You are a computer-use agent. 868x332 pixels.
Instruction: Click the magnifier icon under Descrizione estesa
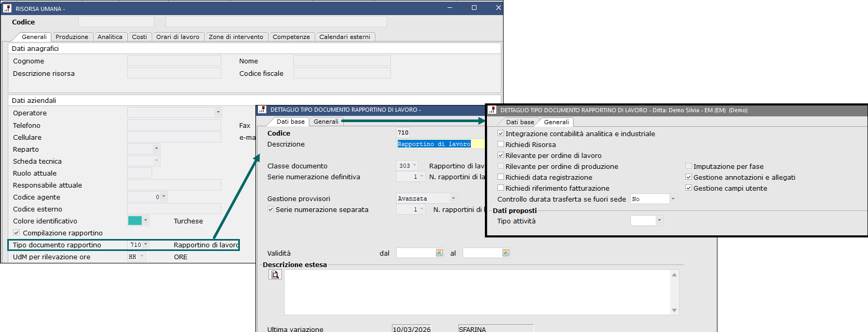coord(275,275)
